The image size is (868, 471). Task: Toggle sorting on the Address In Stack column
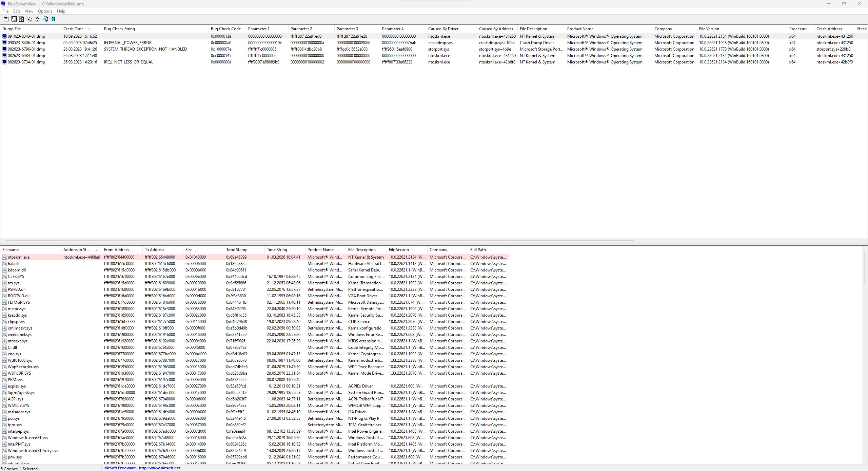(77, 249)
